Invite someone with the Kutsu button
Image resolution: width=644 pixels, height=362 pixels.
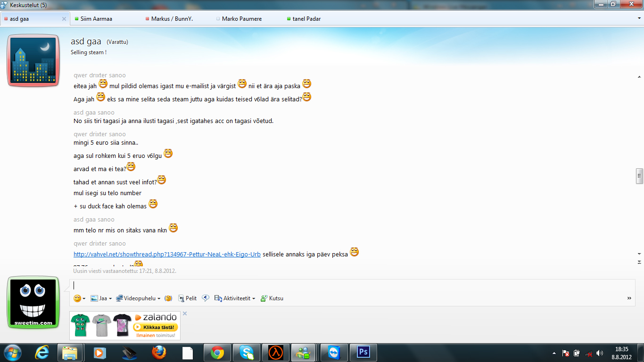coord(272,298)
